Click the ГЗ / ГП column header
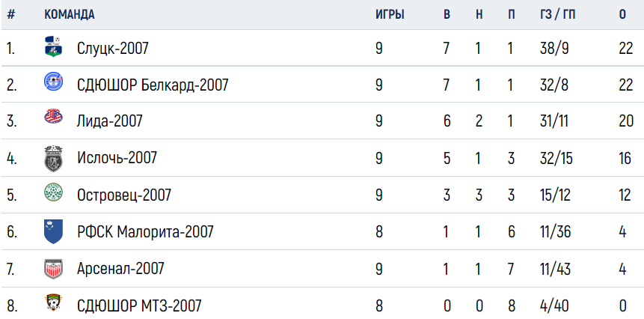The image size is (644, 319). point(557,15)
